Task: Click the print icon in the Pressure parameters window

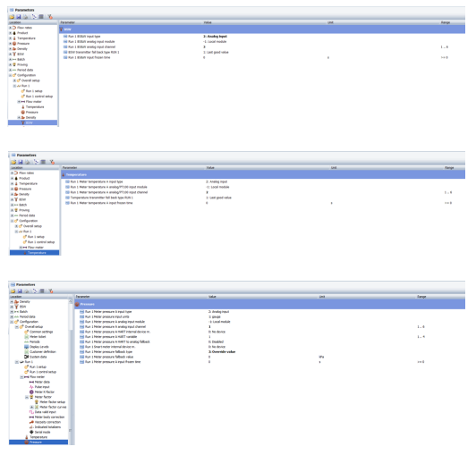Action: click(27, 291)
